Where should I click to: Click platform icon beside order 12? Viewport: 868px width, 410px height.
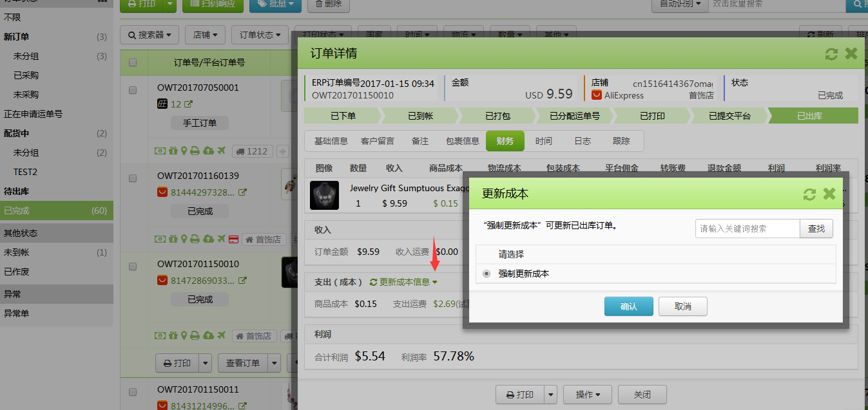[x=162, y=104]
